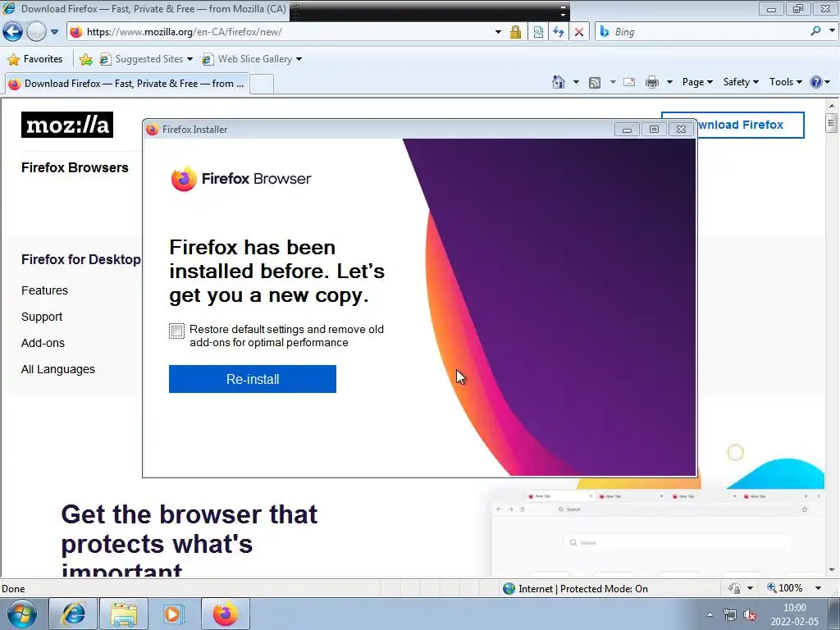Click the Print icon
The image size is (840, 630).
click(652, 82)
